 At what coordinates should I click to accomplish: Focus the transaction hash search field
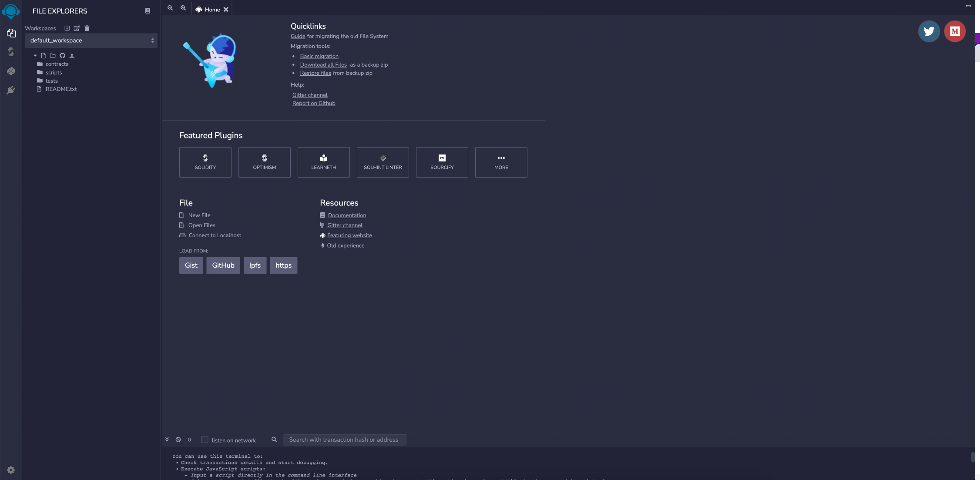tap(345, 440)
